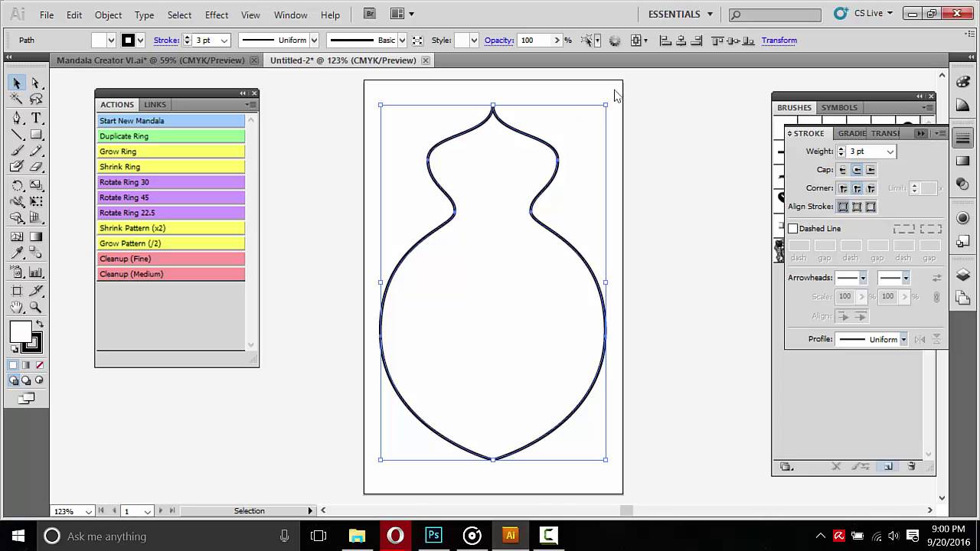Switch to the Links panel tab

(155, 105)
